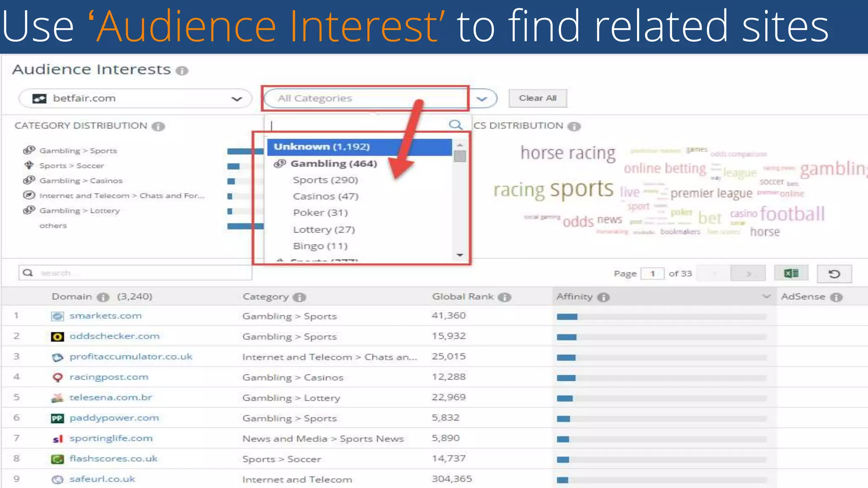Click the others distribution bar
Image resolution: width=868 pixels, height=488 pixels.
[x=245, y=226]
